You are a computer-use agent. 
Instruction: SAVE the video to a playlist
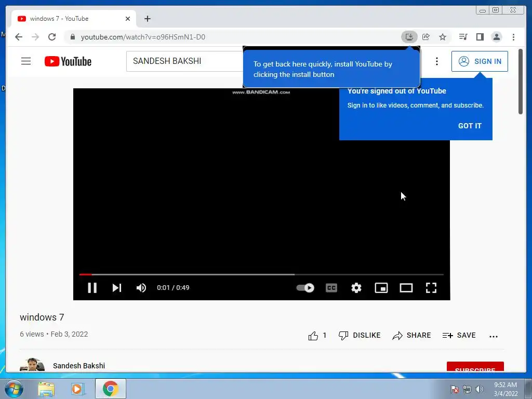[459, 336]
